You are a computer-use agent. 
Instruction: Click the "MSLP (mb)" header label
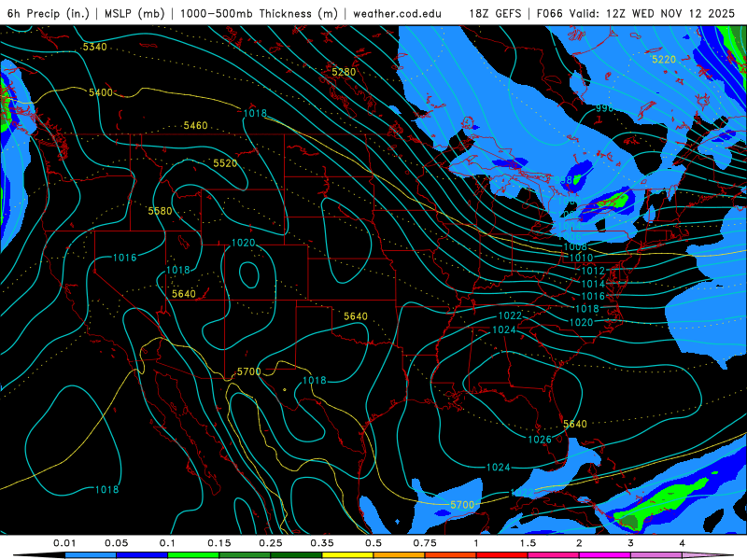pos(134,13)
